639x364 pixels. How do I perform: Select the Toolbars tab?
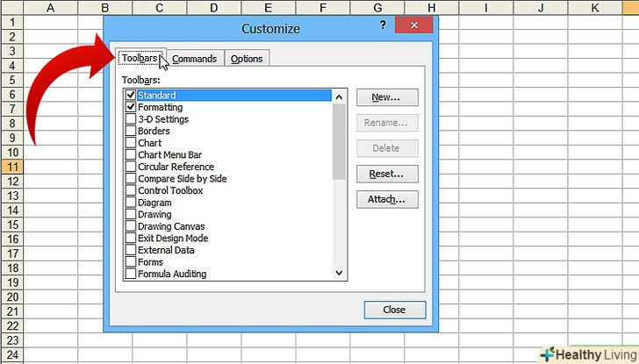[140, 59]
